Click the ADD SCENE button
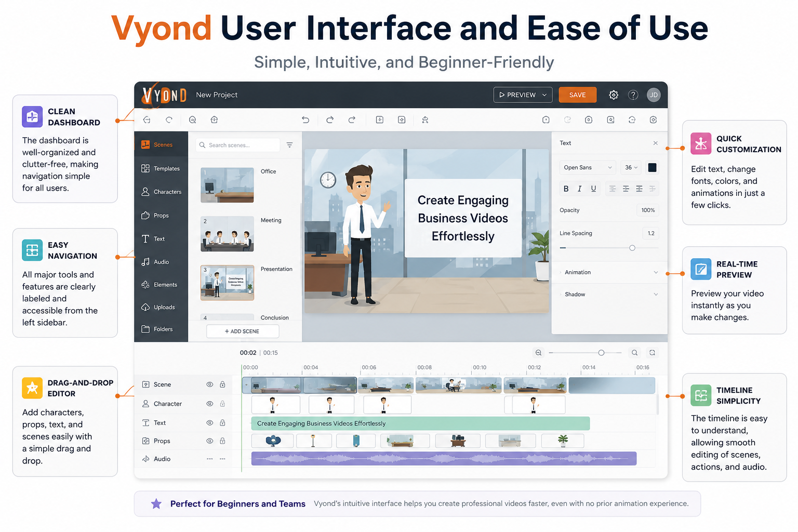Viewport: 798px width, 532px height. click(243, 331)
